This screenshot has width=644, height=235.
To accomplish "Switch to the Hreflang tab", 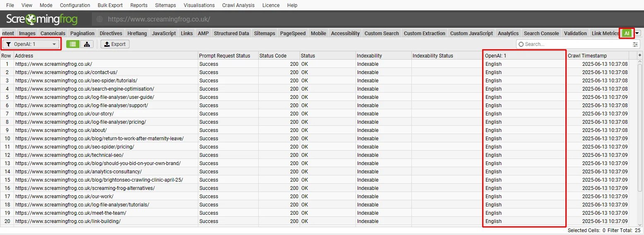I will click(137, 34).
